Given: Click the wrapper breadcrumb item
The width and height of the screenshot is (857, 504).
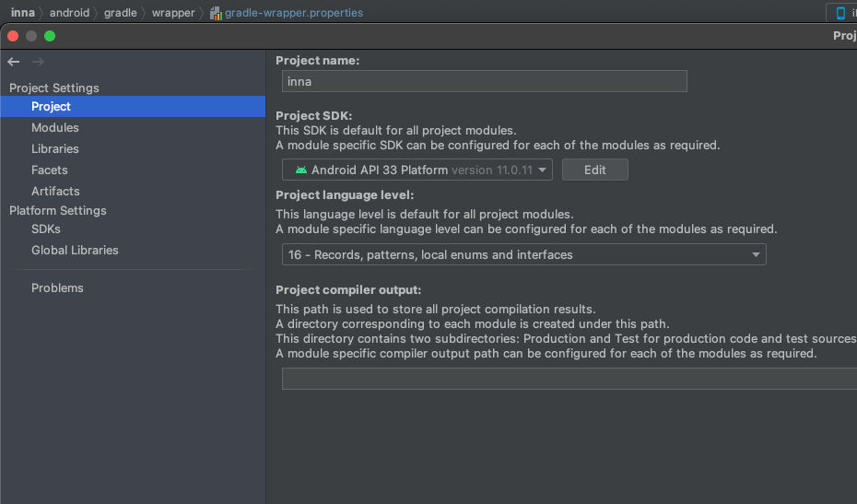Looking at the screenshot, I should 173,13.
